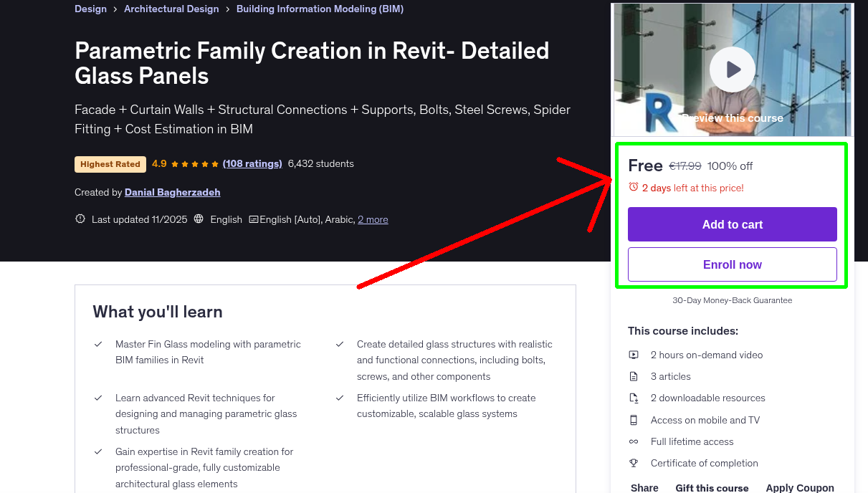This screenshot has height=493, width=868.
Task: Click the articles document icon
Action: [x=634, y=376]
